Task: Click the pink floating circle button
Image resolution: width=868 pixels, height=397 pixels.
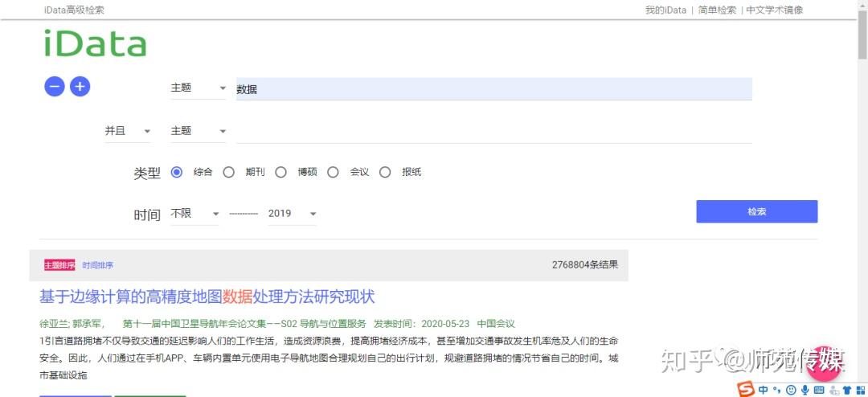Action: (825, 364)
